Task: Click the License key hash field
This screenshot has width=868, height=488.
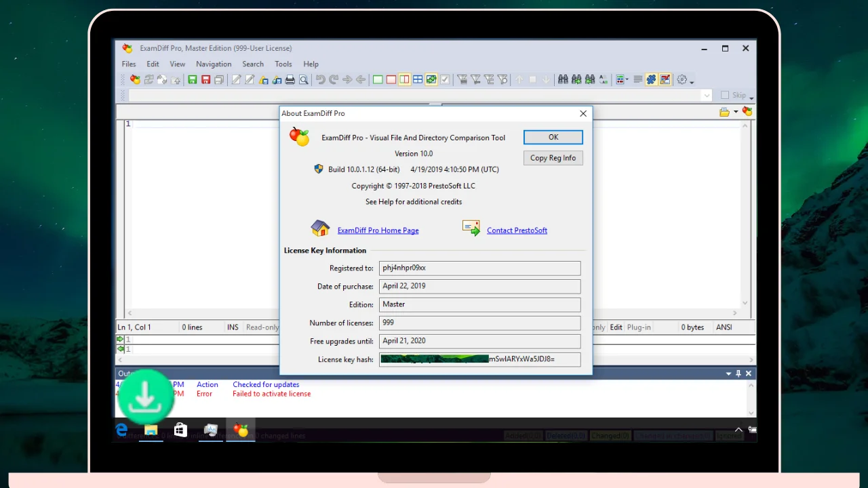Action: pyautogui.click(x=479, y=359)
